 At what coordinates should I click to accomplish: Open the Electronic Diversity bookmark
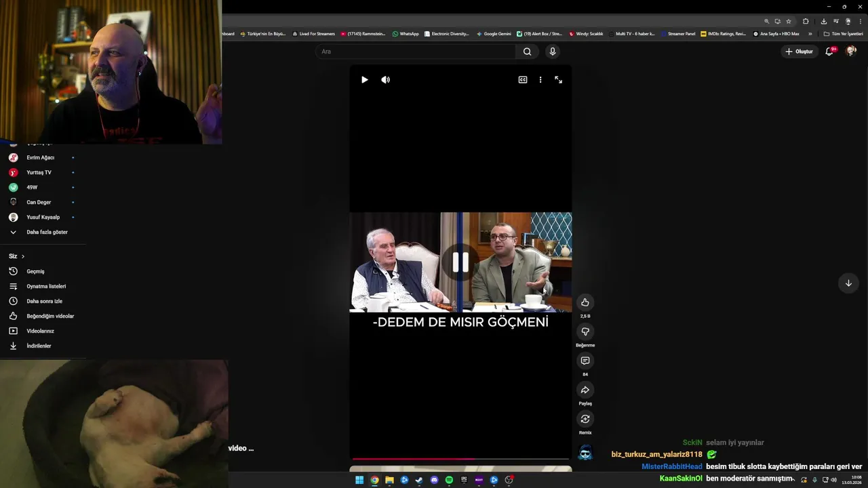pyautogui.click(x=446, y=33)
